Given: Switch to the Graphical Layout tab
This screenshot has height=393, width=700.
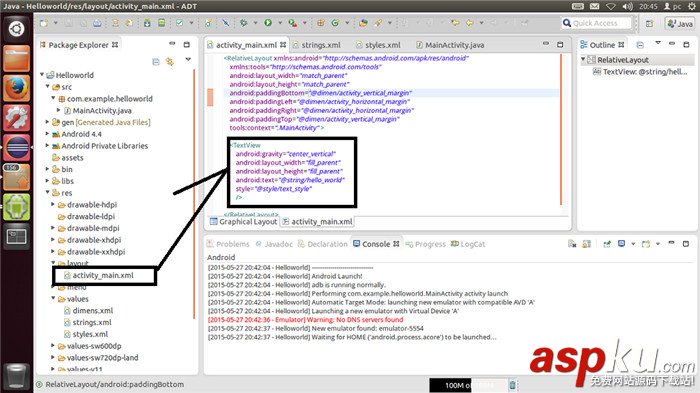Looking at the screenshot, I should point(244,222).
